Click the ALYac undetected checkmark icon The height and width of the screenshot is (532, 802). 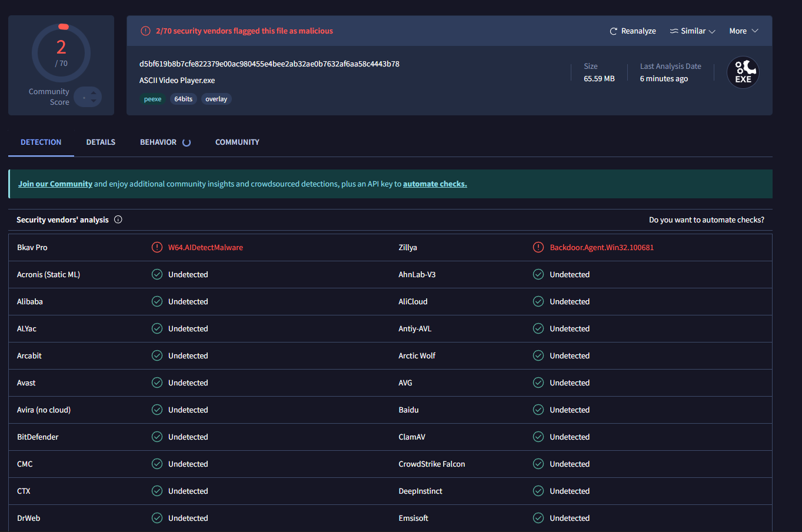coord(157,328)
